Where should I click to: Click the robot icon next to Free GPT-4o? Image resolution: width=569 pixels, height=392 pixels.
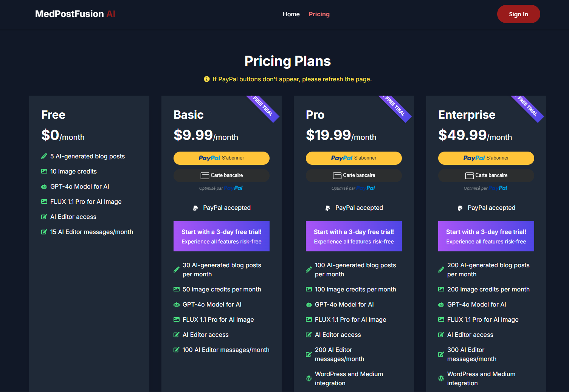coord(44,186)
